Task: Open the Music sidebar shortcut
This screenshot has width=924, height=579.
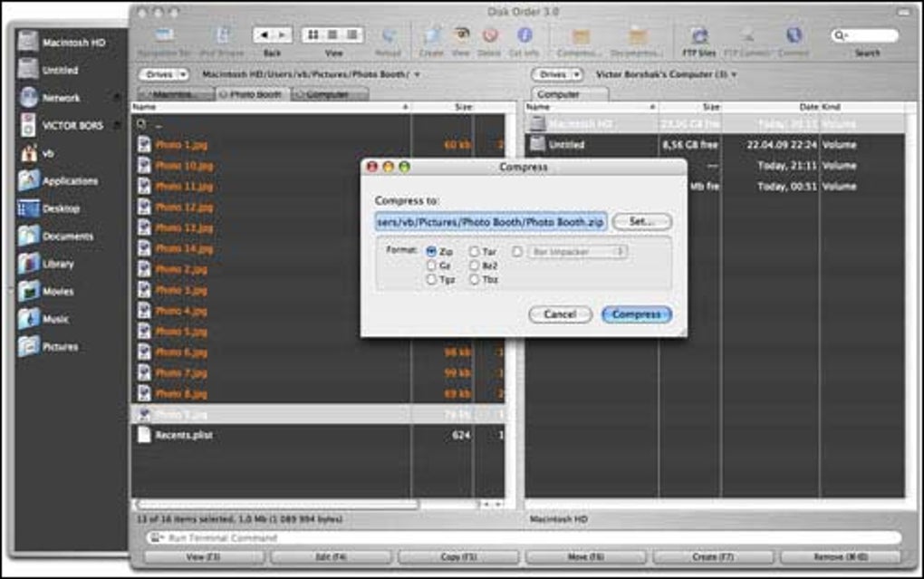Action: 43,319
